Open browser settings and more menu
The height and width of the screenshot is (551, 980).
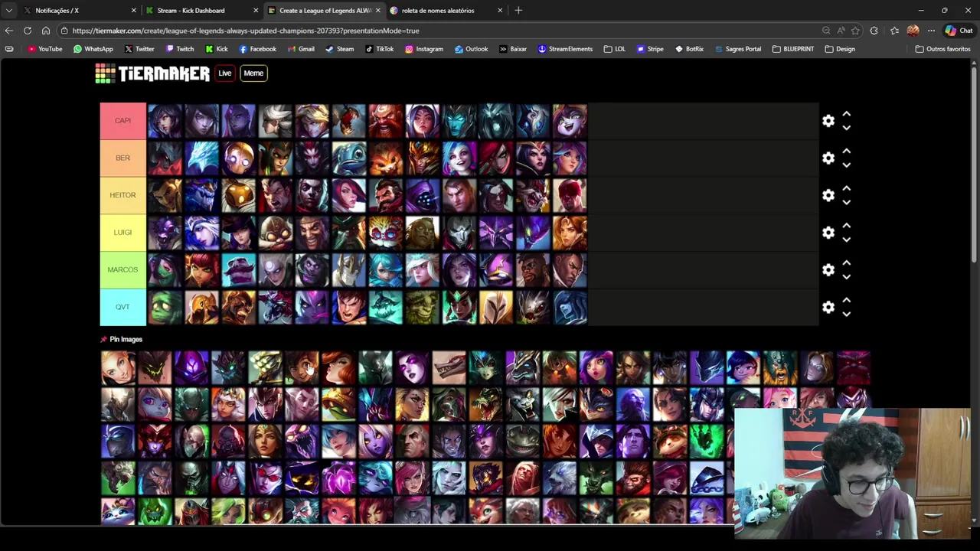point(931,31)
